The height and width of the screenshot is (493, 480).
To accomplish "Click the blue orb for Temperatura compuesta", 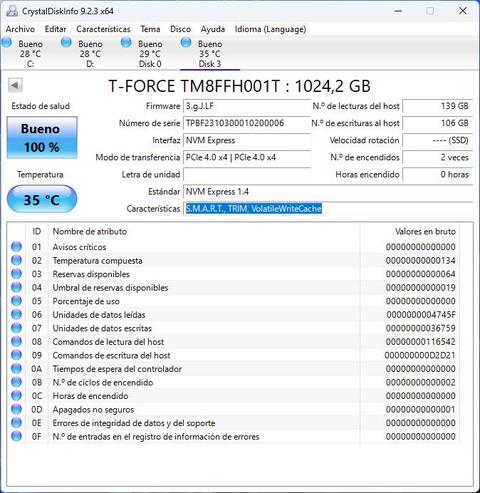I will 16,260.
